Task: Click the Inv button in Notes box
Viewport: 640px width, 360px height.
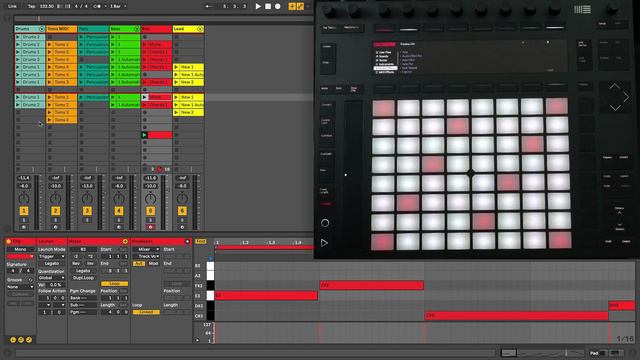Action: pos(90,264)
